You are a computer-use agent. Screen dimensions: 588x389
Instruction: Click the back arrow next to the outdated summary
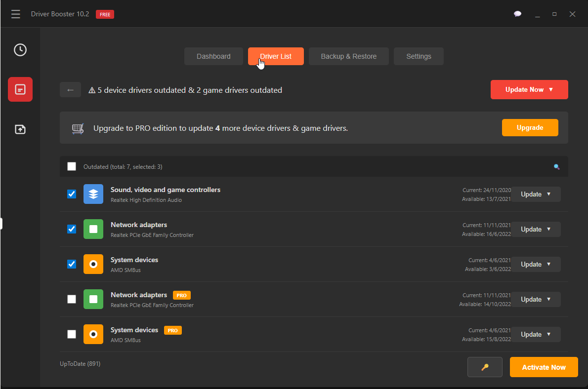pyautogui.click(x=70, y=89)
